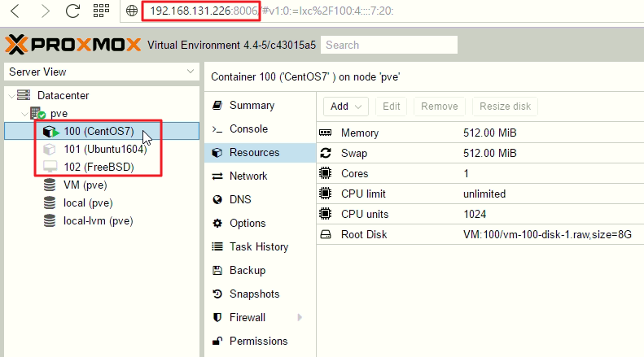644x357 pixels.
Task: Click the storage icon for local (pve)
Action: coord(50,202)
